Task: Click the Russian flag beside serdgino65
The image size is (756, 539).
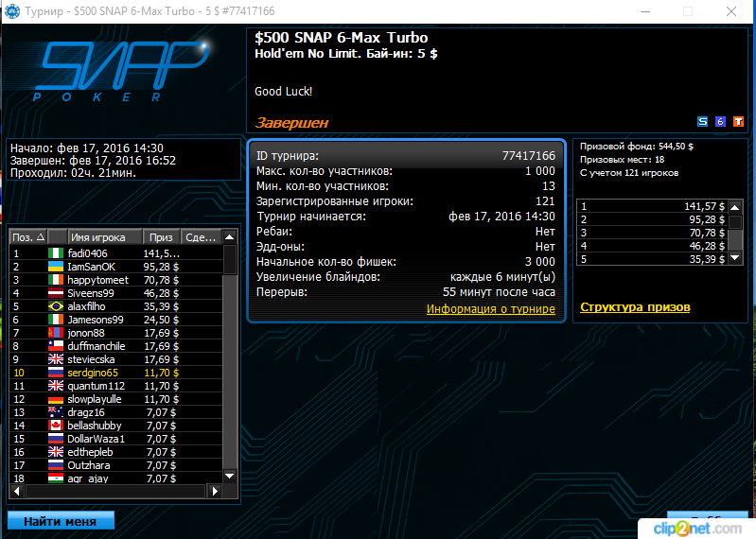Action: coord(56,373)
